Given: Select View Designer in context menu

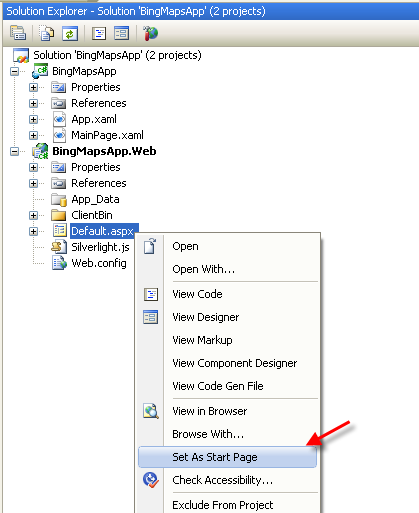Looking at the screenshot, I should [228, 317].
